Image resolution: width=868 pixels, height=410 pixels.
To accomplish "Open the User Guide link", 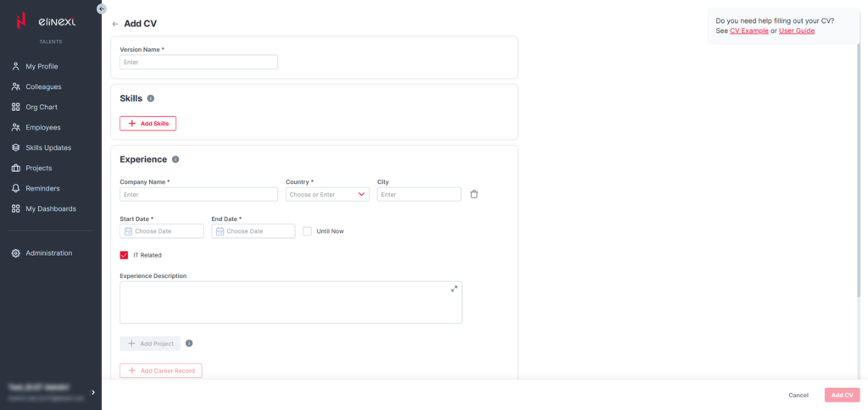I will coord(797,30).
